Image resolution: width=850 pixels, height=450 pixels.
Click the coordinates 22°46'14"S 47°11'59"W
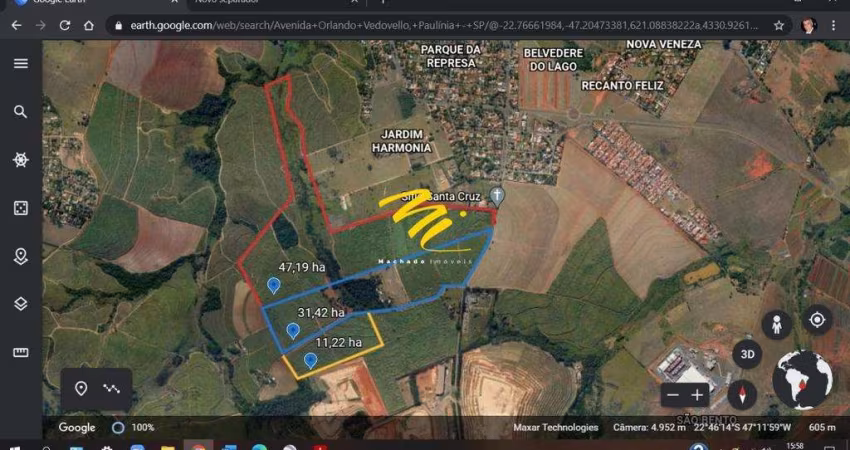741,428
